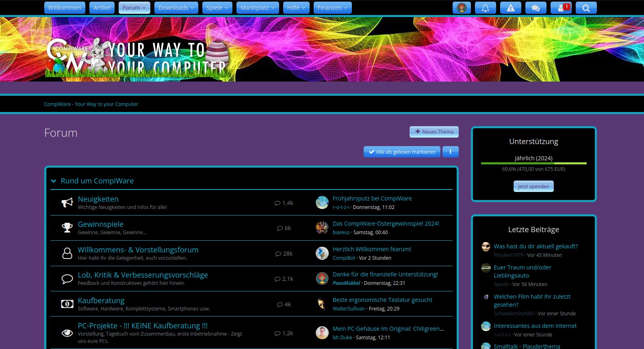Click Plissken1979 avatar in Letzte Beiträge
Screen dimensions: 644x349
pyautogui.click(x=486, y=247)
